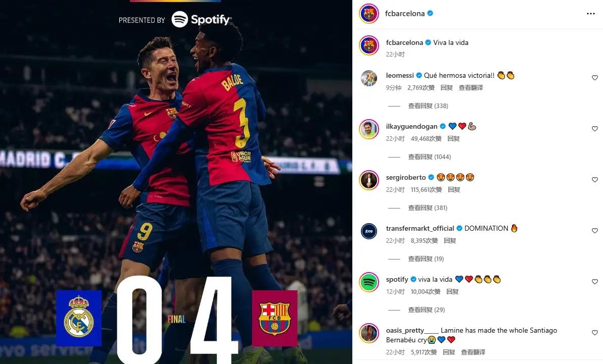Click 115,661次赞 likes count on sergiroberto comment
This screenshot has height=364, width=603.
click(x=426, y=190)
